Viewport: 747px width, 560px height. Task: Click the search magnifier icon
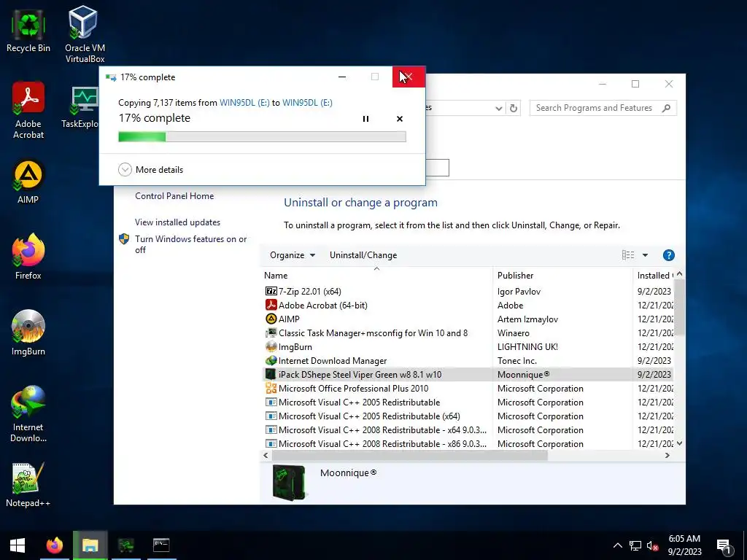667,108
